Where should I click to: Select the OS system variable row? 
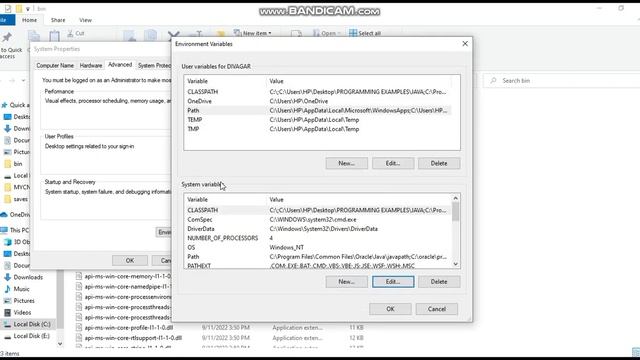[x=318, y=247]
